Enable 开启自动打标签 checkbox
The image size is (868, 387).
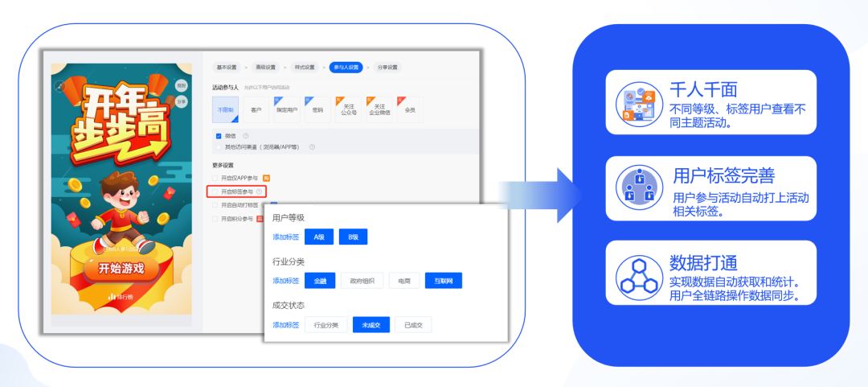point(215,205)
